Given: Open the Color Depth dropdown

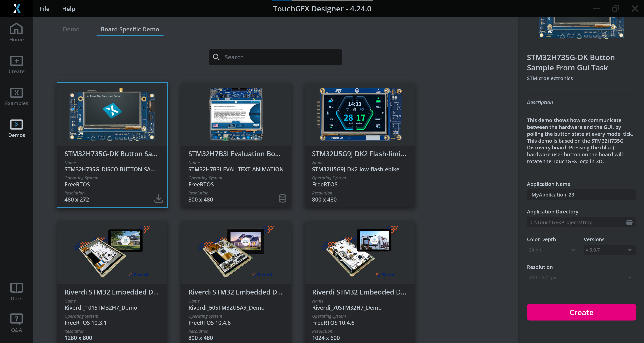Looking at the screenshot, I should point(551,250).
